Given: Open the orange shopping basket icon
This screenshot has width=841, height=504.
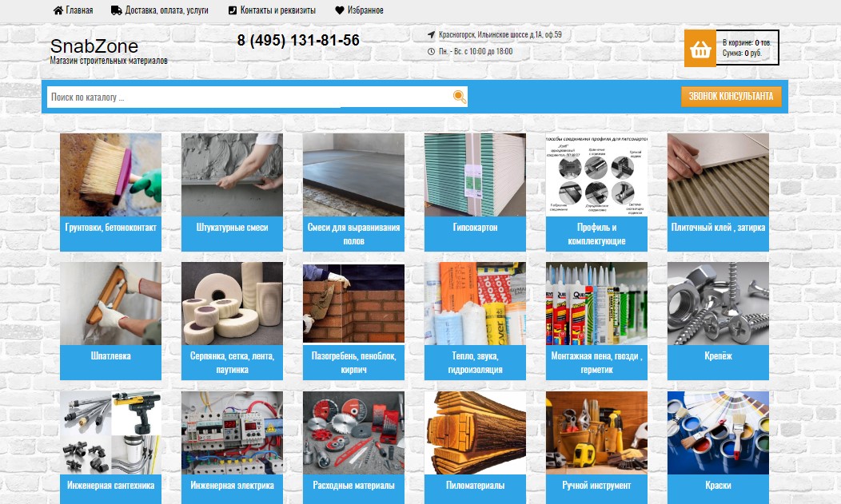Looking at the screenshot, I should point(700,48).
